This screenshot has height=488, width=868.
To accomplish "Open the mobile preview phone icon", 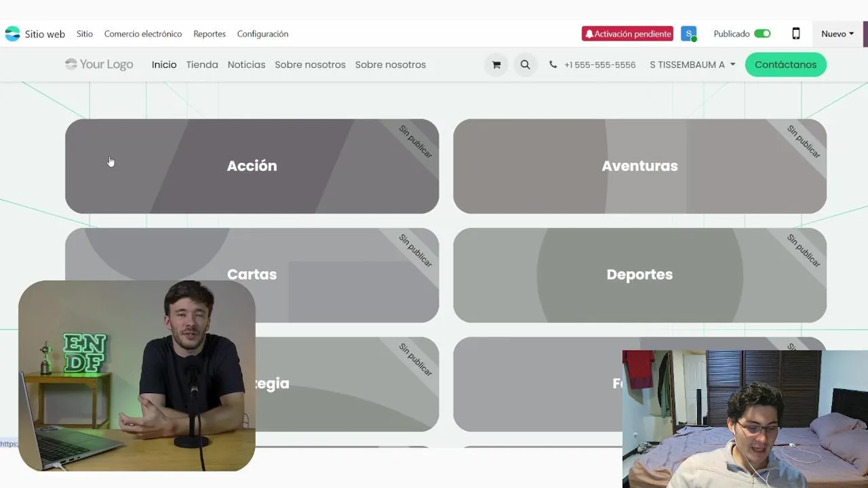I will point(796,34).
